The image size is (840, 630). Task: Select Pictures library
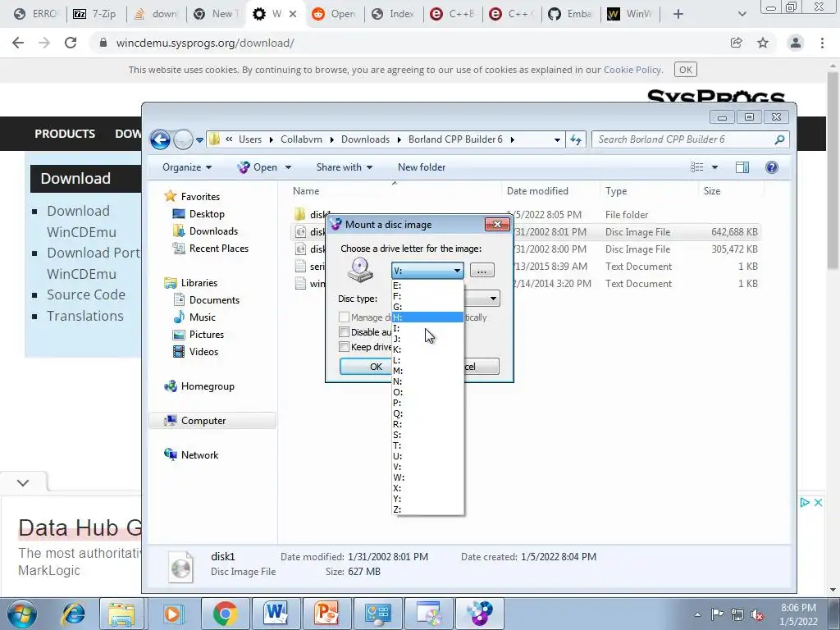tap(206, 335)
